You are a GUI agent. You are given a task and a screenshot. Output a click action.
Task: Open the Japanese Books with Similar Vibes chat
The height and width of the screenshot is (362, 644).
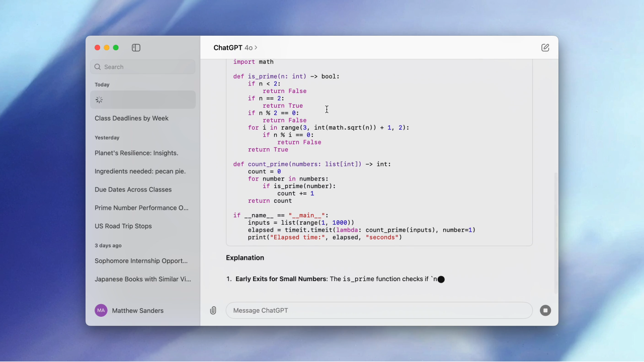point(143,279)
